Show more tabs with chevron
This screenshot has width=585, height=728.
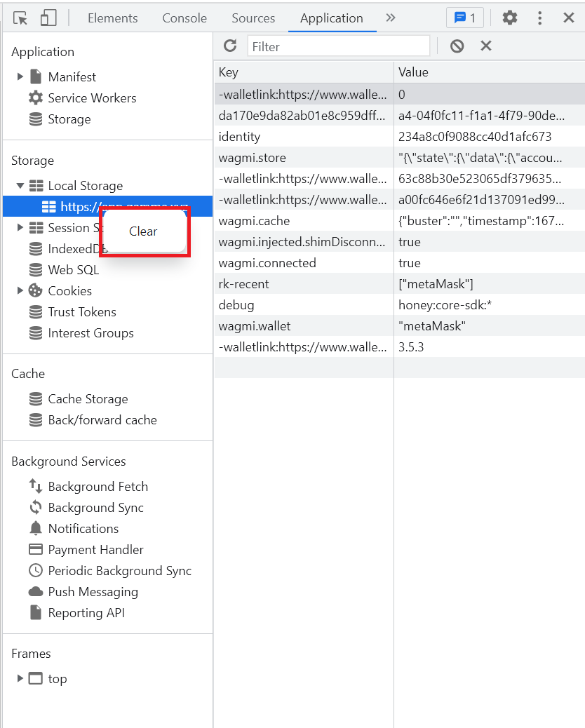391,18
